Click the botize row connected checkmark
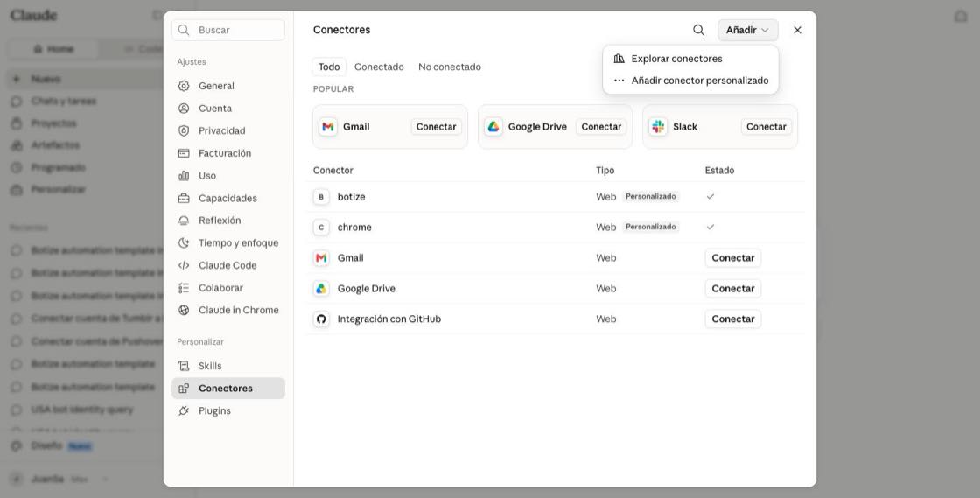Viewport: 980px width, 498px height. click(710, 197)
